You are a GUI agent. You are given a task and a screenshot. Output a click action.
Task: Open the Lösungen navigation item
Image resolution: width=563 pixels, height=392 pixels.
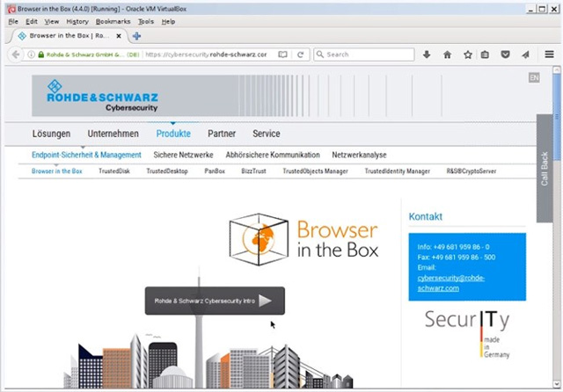pyautogui.click(x=51, y=134)
